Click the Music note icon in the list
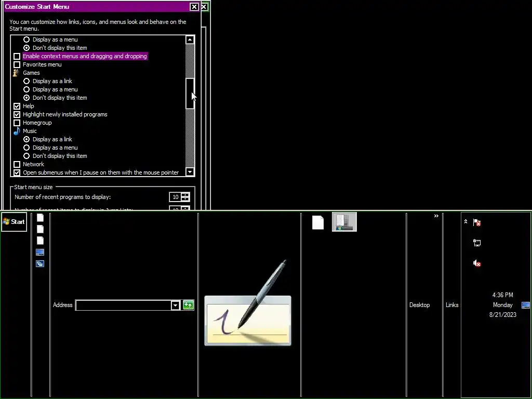 click(x=17, y=131)
